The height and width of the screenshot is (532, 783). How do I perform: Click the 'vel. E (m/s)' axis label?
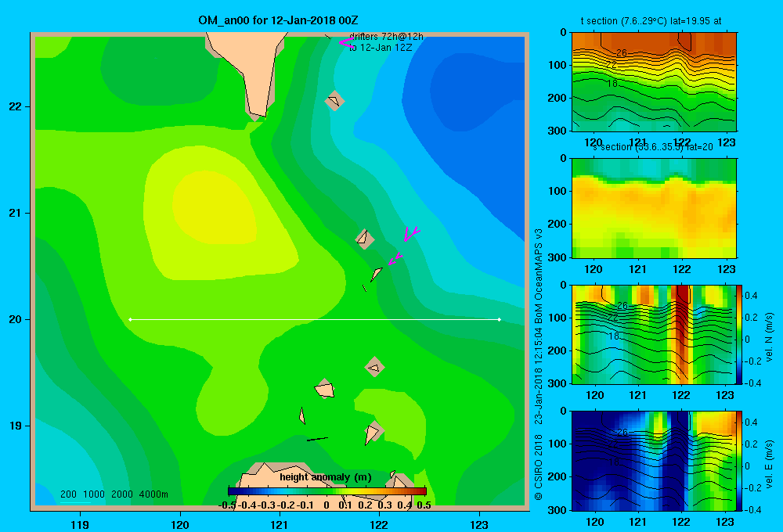click(770, 464)
